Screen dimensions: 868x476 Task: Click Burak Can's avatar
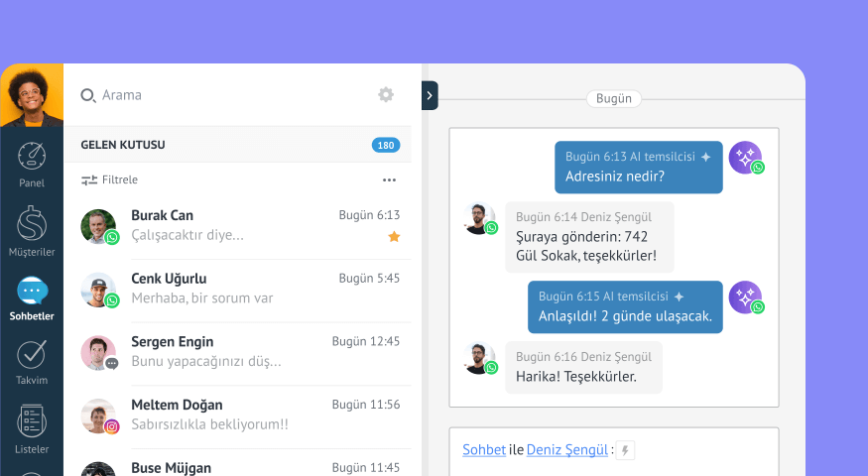point(99,226)
